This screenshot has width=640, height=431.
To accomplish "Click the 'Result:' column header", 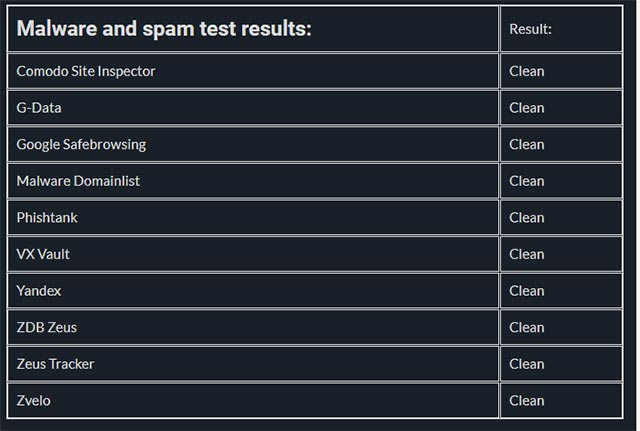I will click(530, 29).
